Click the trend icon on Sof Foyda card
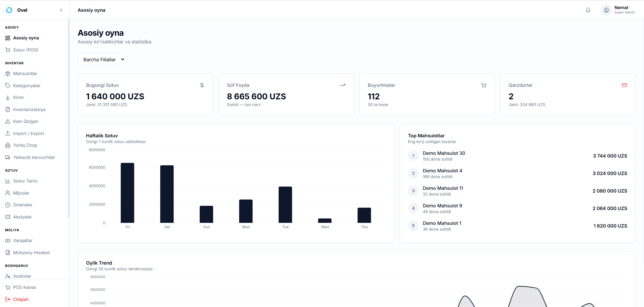This screenshot has height=307, width=644. [343, 85]
